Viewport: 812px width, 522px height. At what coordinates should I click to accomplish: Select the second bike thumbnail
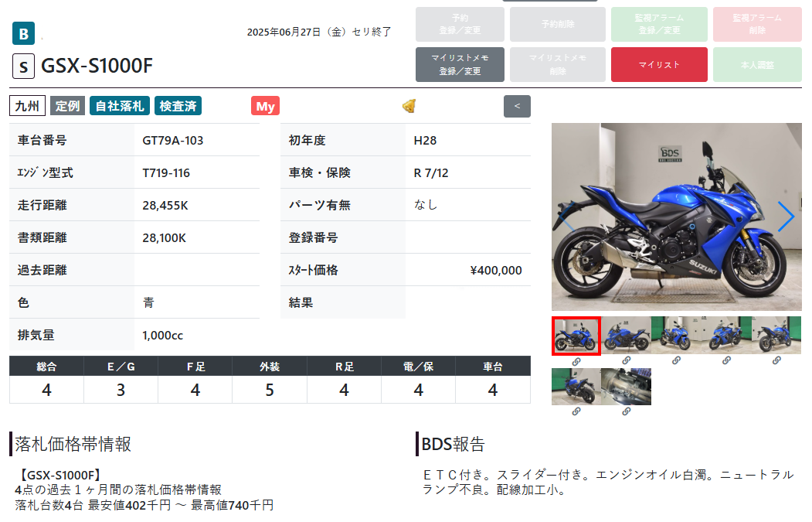(626, 335)
